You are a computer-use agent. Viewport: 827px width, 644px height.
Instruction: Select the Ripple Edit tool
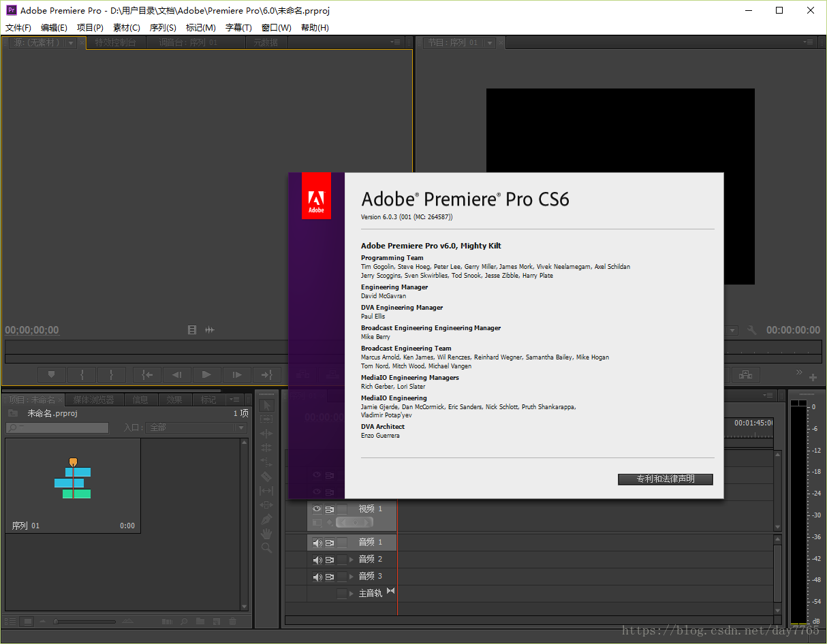tap(266, 434)
